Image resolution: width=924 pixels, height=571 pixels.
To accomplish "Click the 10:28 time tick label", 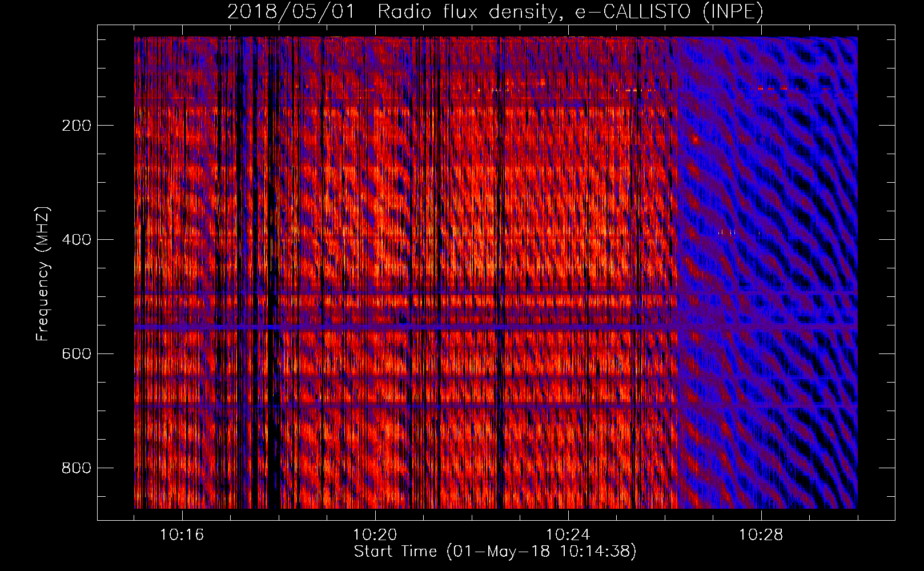I will pyautogui.click(x=761, y=535).
